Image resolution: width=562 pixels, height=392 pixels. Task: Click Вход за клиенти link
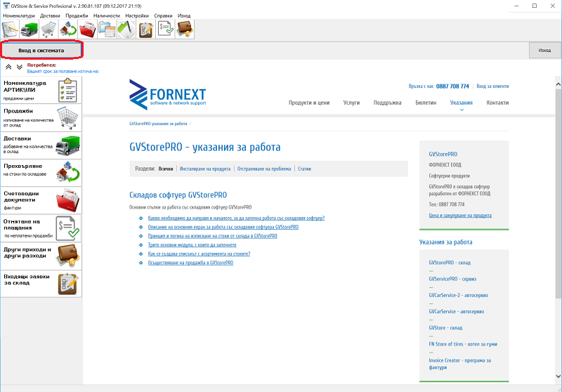[x=492, y=86]
